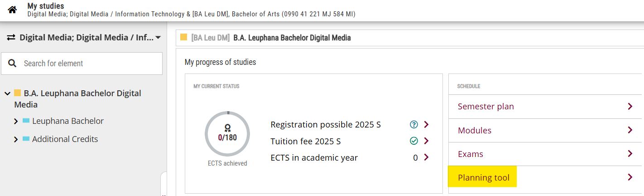Click the yellow square beside BA Leu DM header
This screenshot has width=644, height=196.
[x=184, y=37]
